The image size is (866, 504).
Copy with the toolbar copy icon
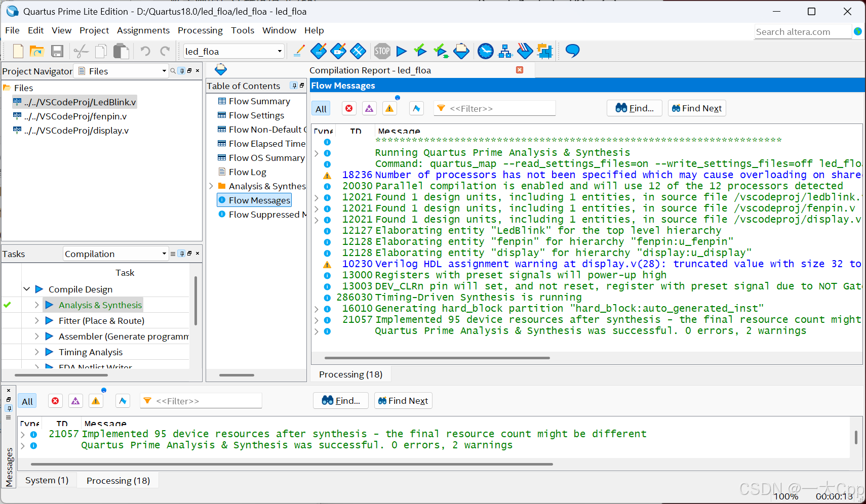pos(101,51)
